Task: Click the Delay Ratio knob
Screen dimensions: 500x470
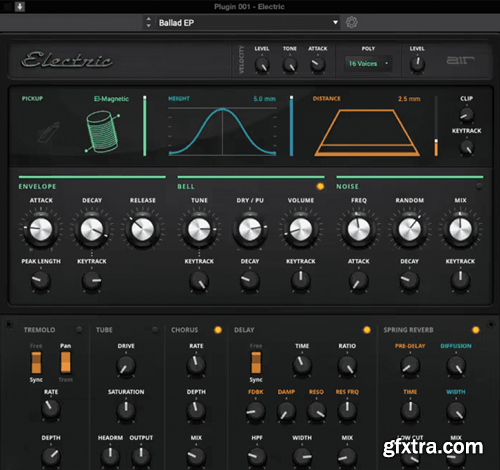Action: pyautogui.click(x=347, y=365)
